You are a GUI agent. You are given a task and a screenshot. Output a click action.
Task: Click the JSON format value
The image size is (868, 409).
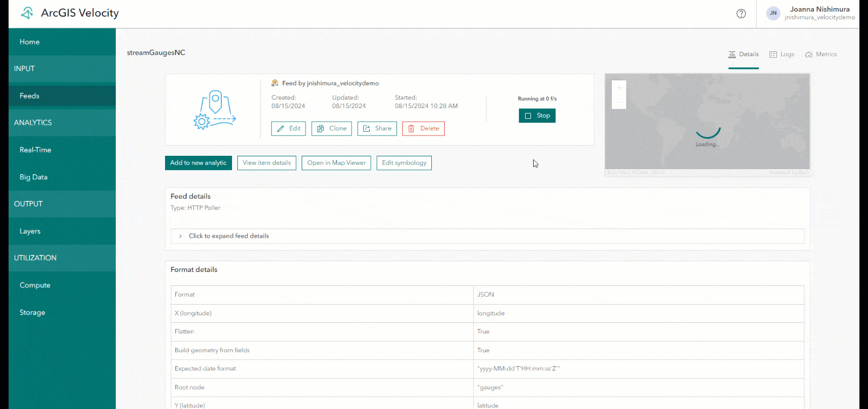pyautogui.click(x=485, y=294)
